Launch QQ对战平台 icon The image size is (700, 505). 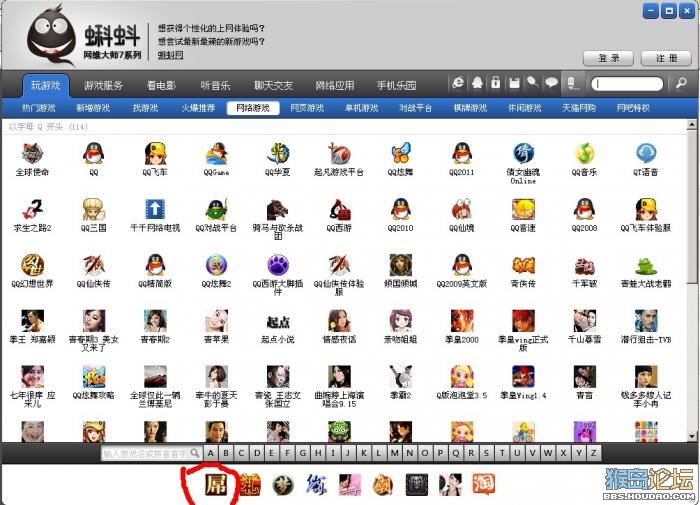point(217,209)
